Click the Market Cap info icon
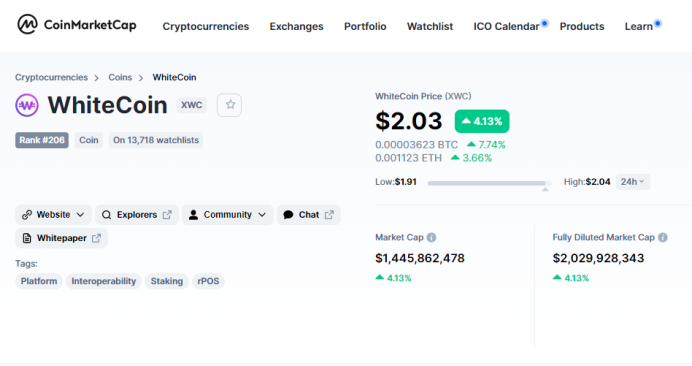The height and width of the screenshot is (366, 692). point(432,238)
